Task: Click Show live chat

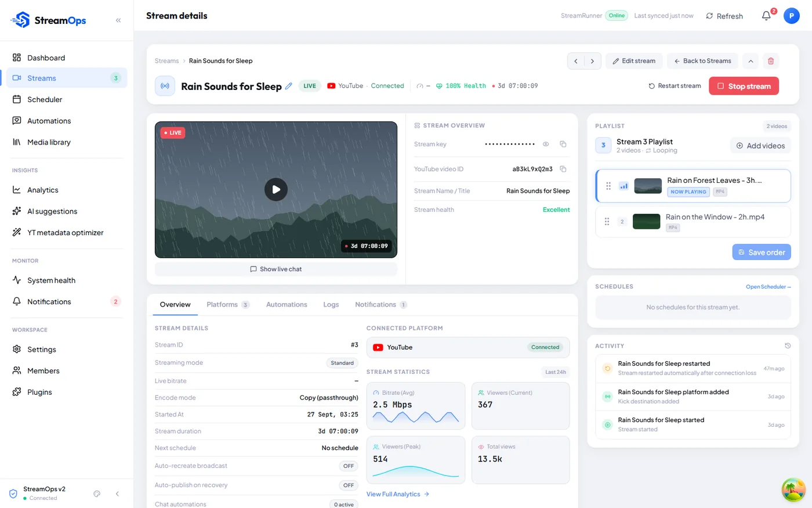Action: 276,269
